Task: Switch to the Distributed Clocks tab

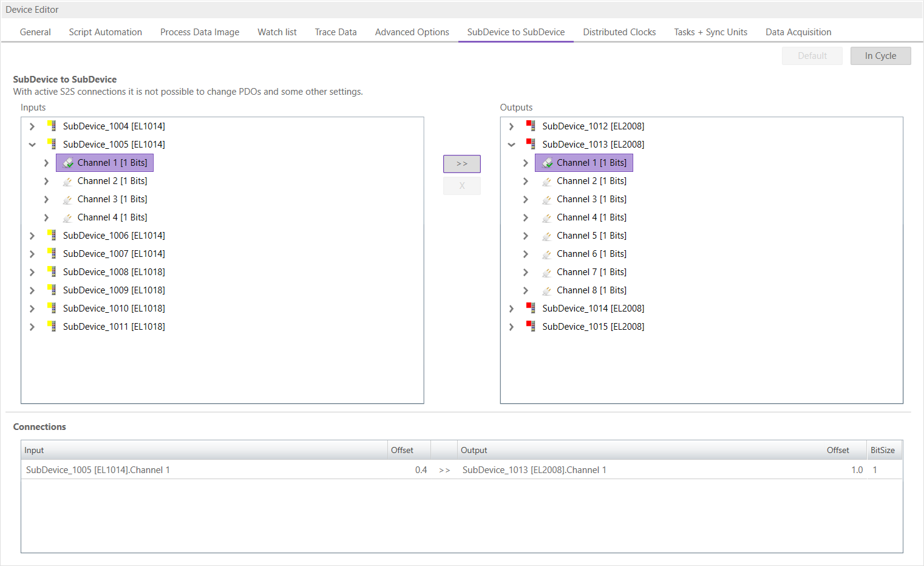Action: coord(619,32)
